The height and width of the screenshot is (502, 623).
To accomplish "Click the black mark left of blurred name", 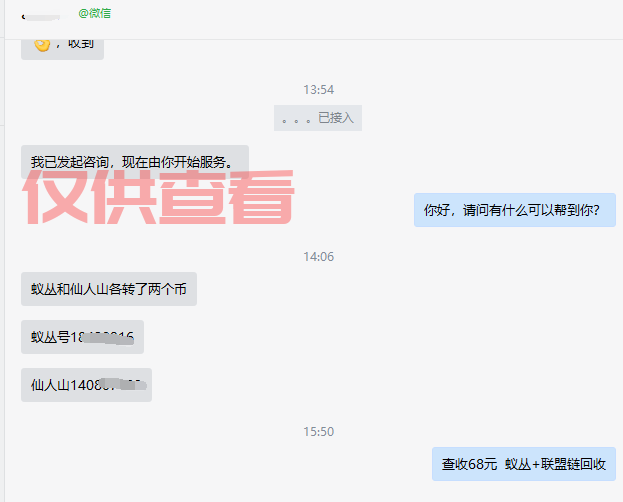I will click(x=23, y=17).
